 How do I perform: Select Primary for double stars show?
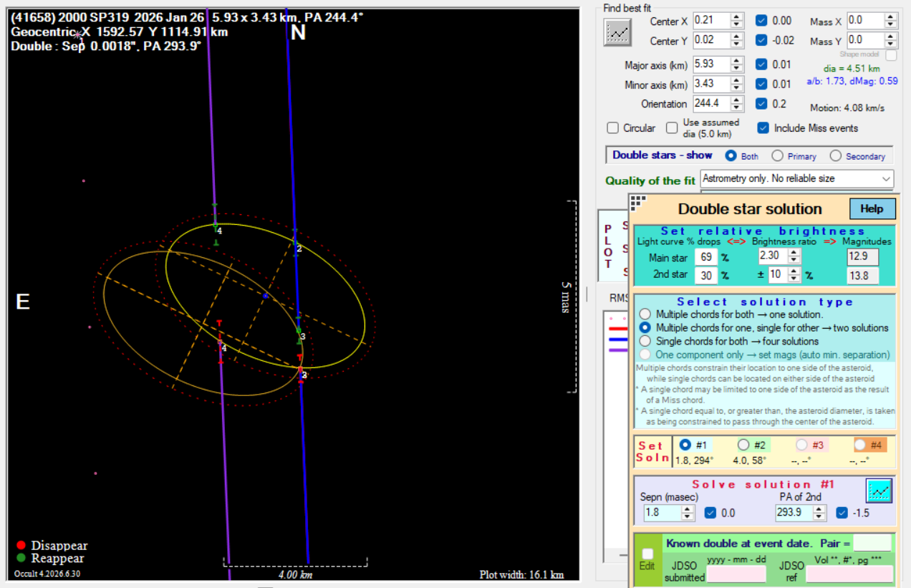point(777,155)
